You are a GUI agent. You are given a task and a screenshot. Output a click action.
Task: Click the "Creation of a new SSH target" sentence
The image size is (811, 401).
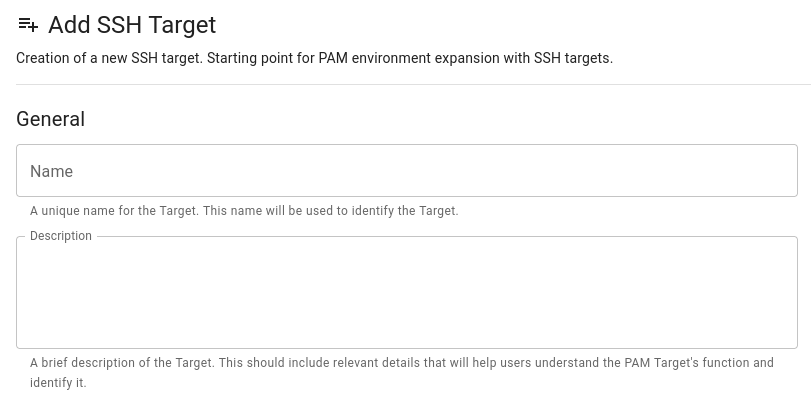(x=109, y=58)
